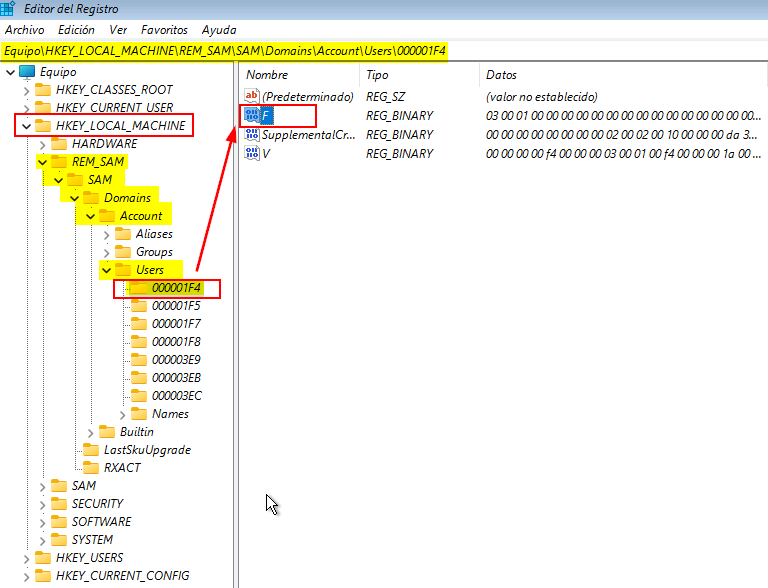Screen dimensions: 768x588
Task: Select the 000001F5 user key
Action: [x=176, y=306]
